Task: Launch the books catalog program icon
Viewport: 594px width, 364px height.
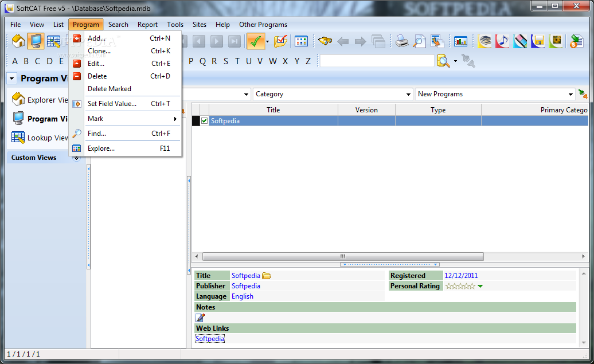Action: pos(484,41)
